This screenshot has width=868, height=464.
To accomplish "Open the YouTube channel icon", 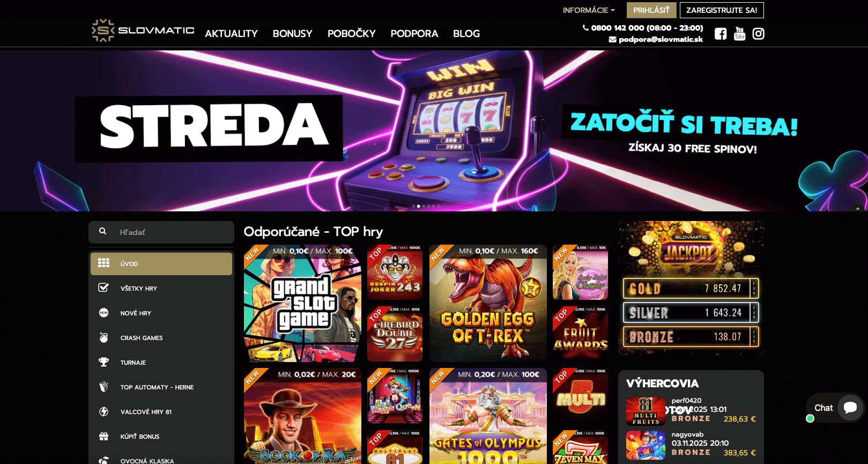I will [x=739, y=34].
